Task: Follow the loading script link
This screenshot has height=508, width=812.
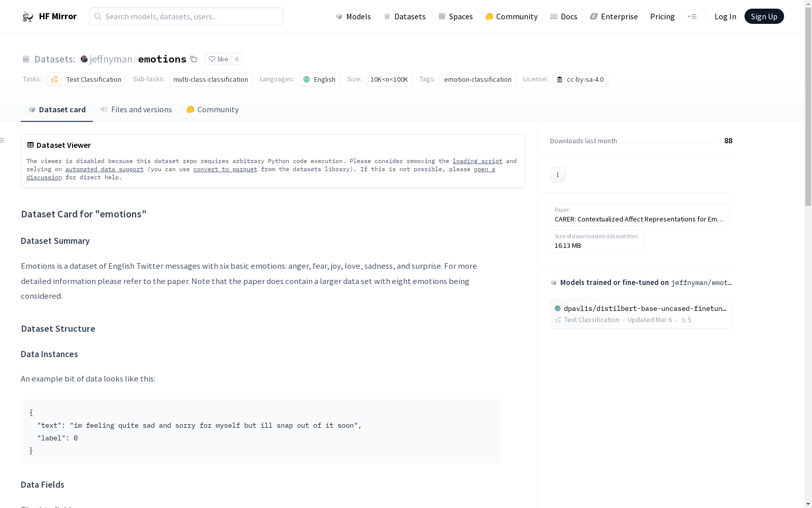Action: 477,161
